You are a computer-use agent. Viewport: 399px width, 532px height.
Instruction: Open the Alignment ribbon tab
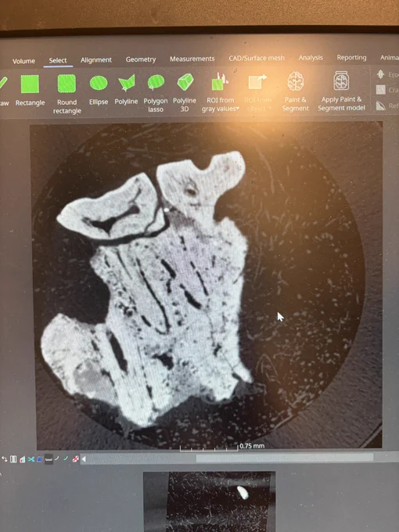pyautogui.click(x=96, y=60)
